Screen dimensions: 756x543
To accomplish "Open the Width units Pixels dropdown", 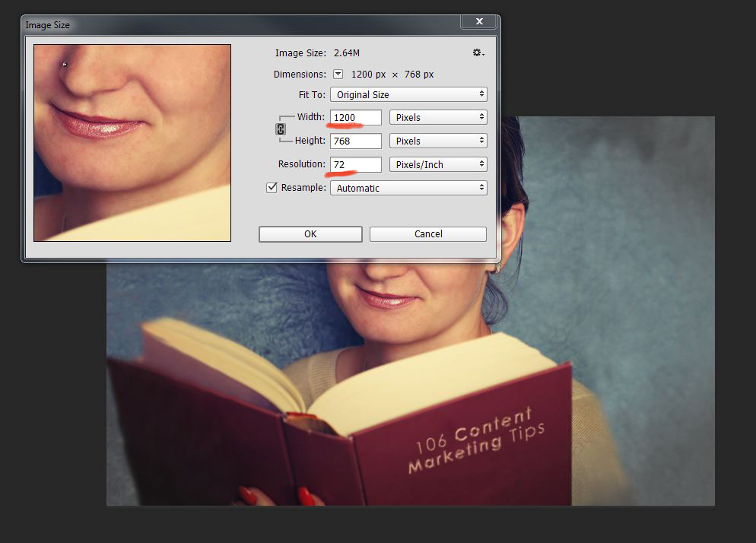I will [x=437, y=118].
